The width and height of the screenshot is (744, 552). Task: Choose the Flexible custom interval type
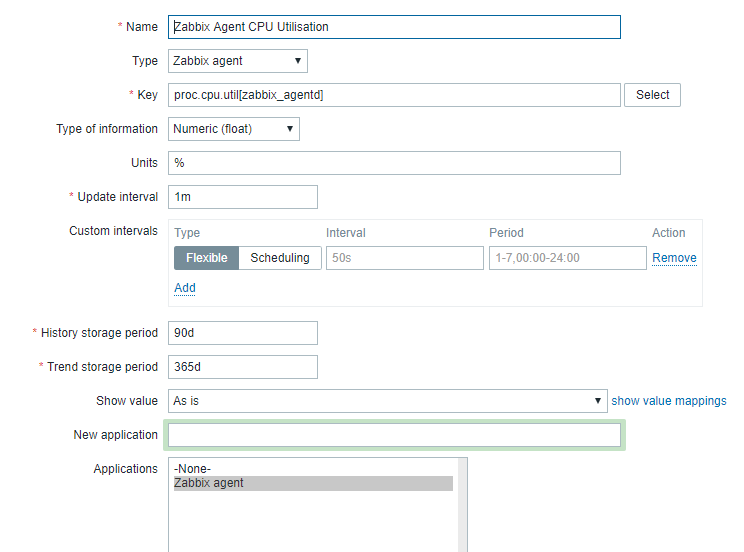click(207, 258)
